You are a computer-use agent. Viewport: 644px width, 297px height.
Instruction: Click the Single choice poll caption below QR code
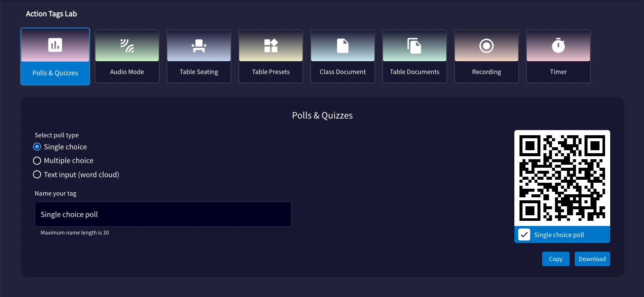coord(559,235)
